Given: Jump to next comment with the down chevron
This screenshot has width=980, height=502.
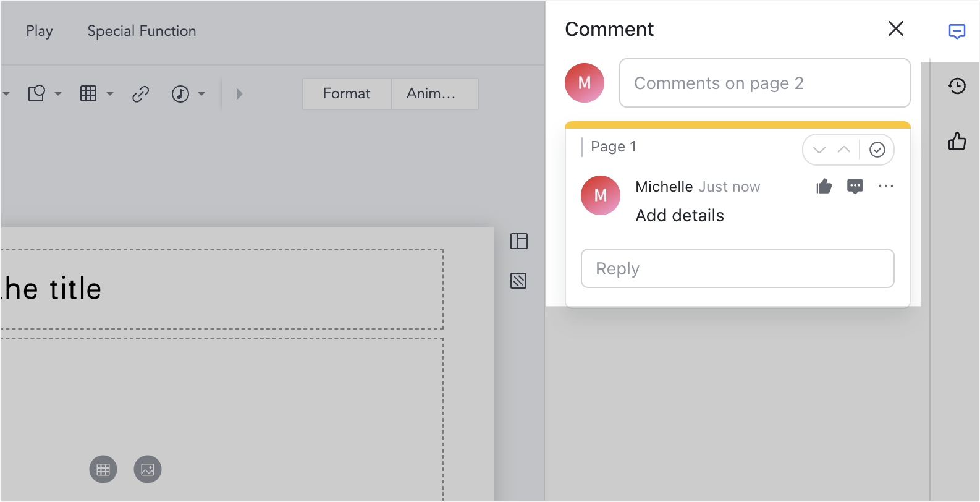Looking at the screenshot, I should pos(819,150).
